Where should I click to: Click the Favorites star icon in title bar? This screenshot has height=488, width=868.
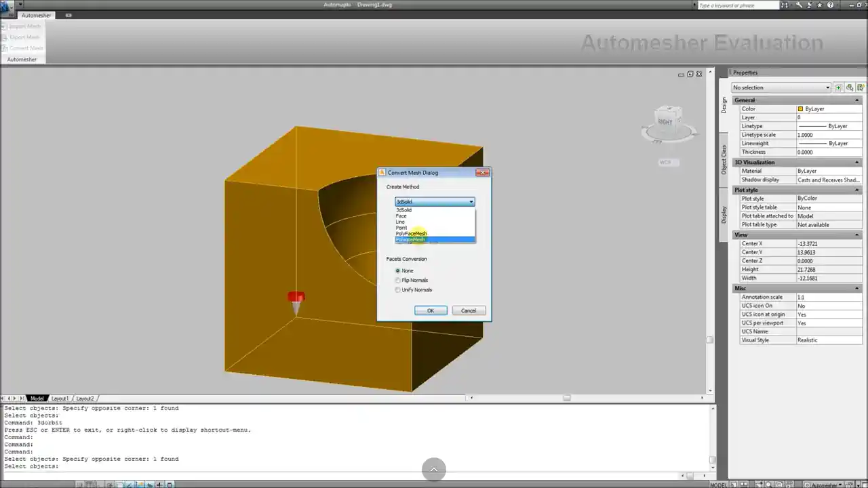[819, 5]
